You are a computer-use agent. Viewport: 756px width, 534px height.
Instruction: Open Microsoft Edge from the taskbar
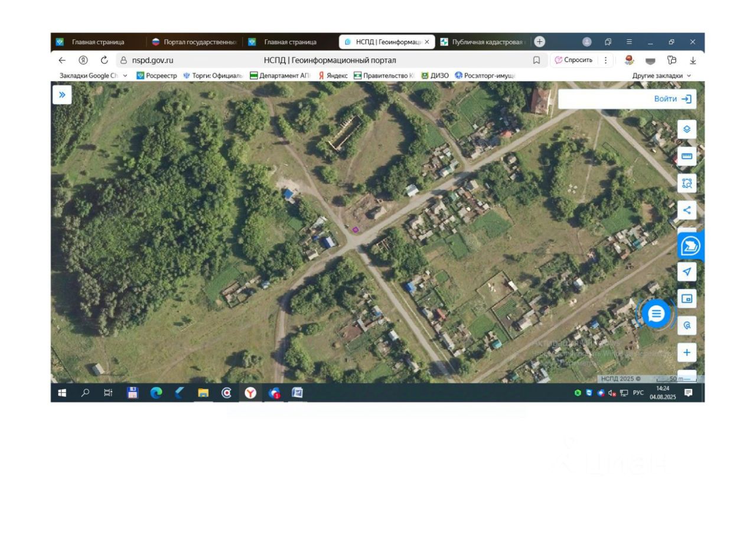coord(156,393)
